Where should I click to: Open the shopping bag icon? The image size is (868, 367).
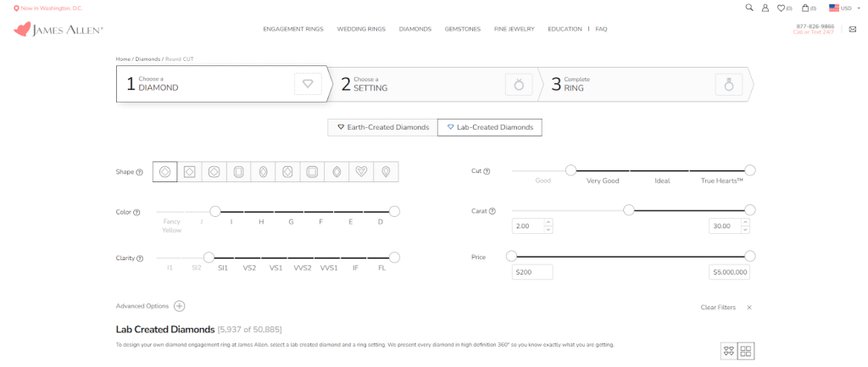tap(805, 8)
